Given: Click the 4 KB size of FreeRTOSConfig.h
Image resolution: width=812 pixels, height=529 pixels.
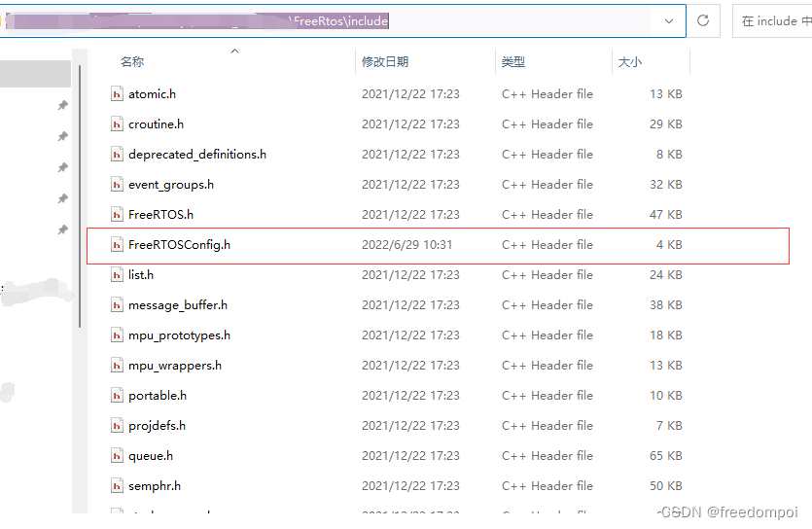Looking at the screenshot, I should pos(669,245).
